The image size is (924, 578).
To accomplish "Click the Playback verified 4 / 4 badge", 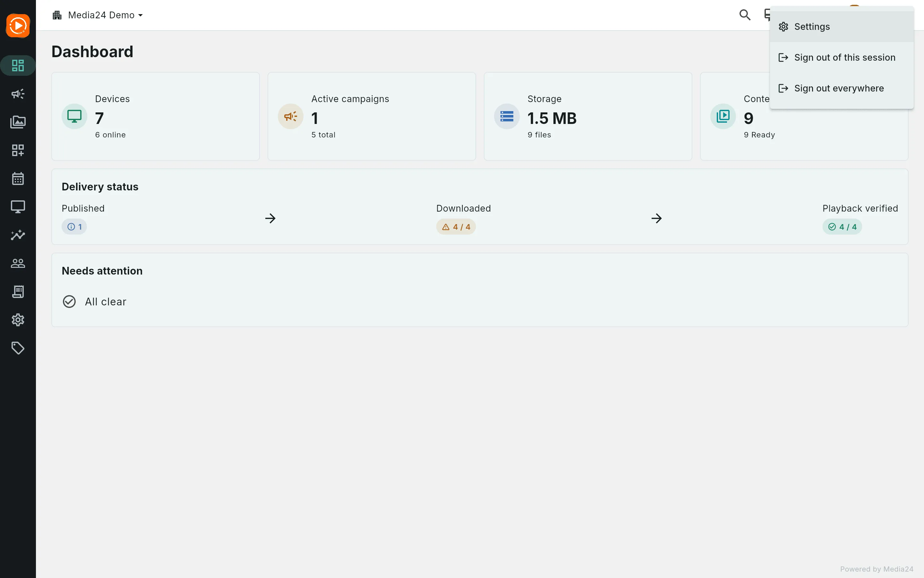I will [842, 227].
